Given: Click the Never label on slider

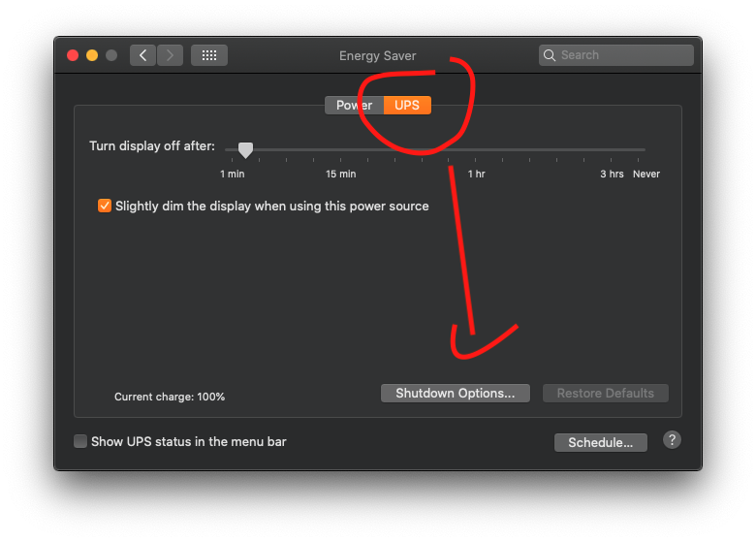Looking at the screenshot, I should [646, 175].
